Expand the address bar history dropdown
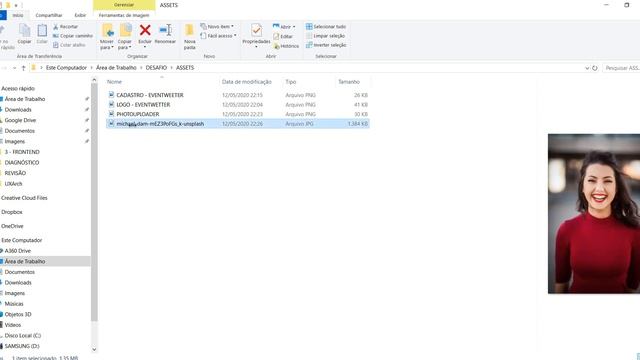This screenshot has height=360, width=640. (587, 68)
